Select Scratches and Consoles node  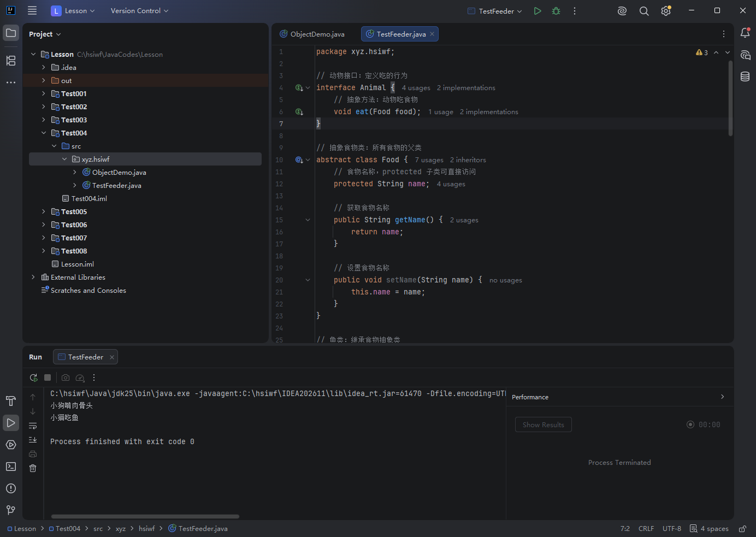click(x=88, y=290)
